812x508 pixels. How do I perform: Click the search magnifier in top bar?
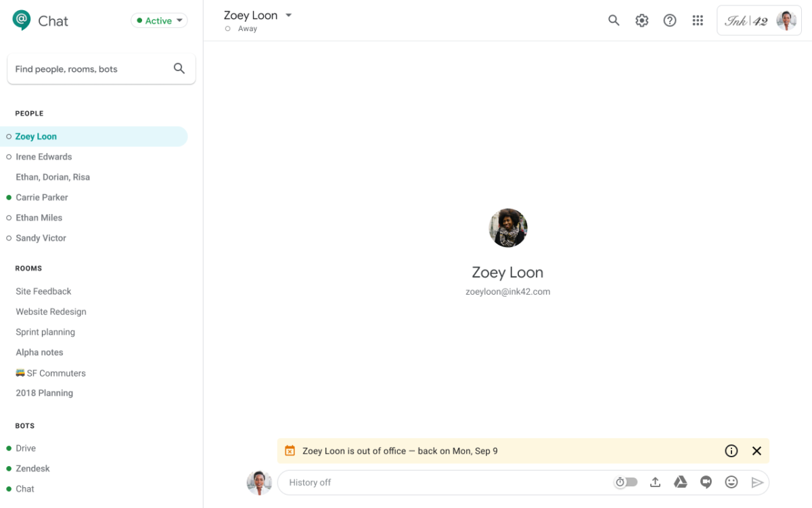[x=614, y=20]
